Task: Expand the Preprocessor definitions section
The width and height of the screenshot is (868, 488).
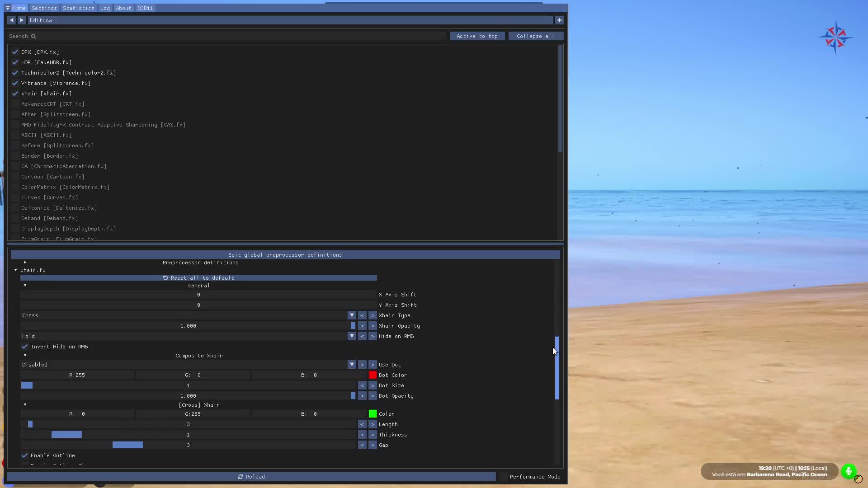Action: pos(25,262)
